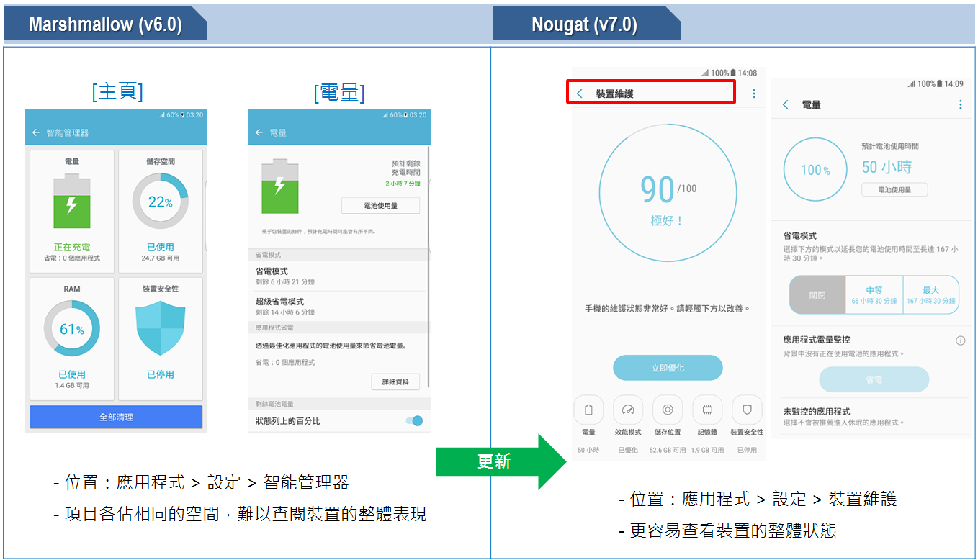The image size is (978, 560).
Task: Click the [電量] label
Action: (x=339, y=93)
